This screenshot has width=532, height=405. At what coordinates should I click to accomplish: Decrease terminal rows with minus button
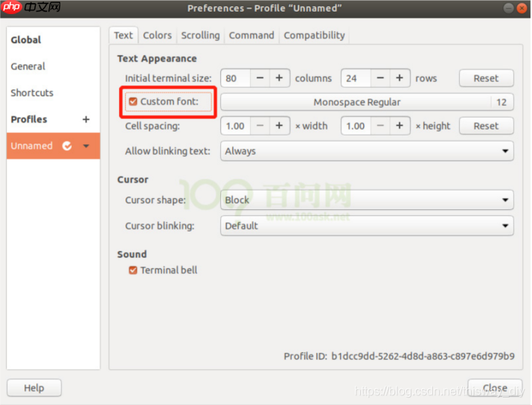tap(380, 78)
